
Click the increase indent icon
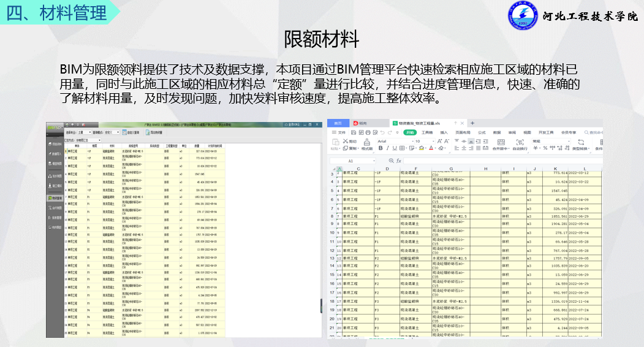[x=486, y=141]
